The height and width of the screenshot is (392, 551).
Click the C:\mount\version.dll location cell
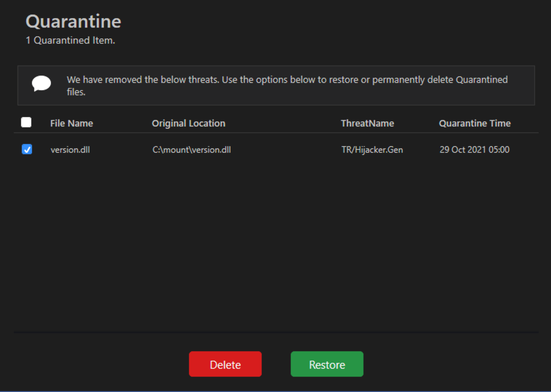192,149
